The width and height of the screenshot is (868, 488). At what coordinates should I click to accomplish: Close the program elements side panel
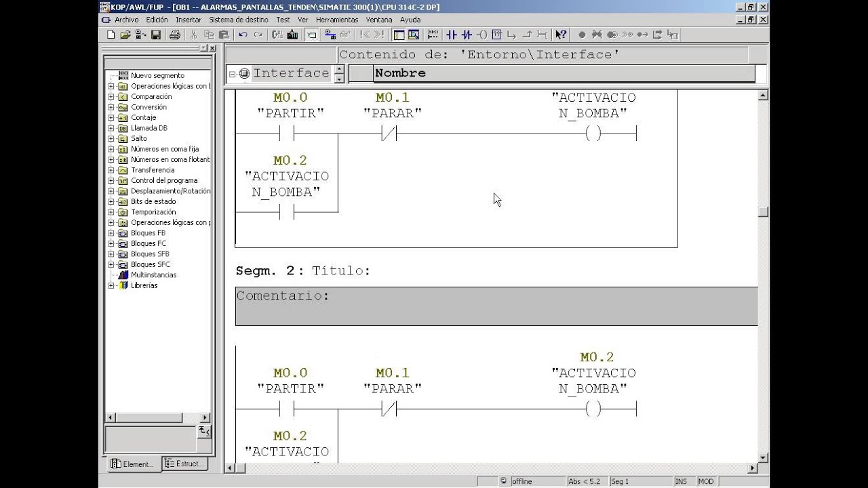212,48
